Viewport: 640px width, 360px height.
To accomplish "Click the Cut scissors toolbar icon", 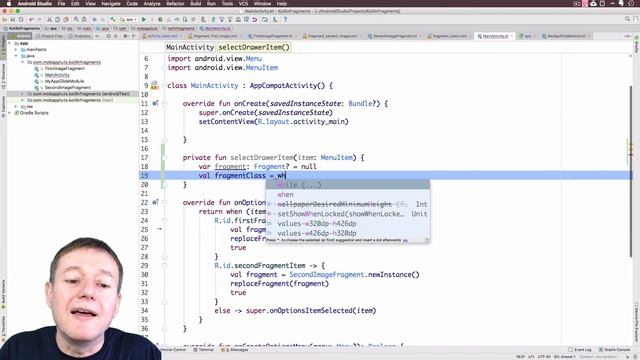I will [49, 19].
